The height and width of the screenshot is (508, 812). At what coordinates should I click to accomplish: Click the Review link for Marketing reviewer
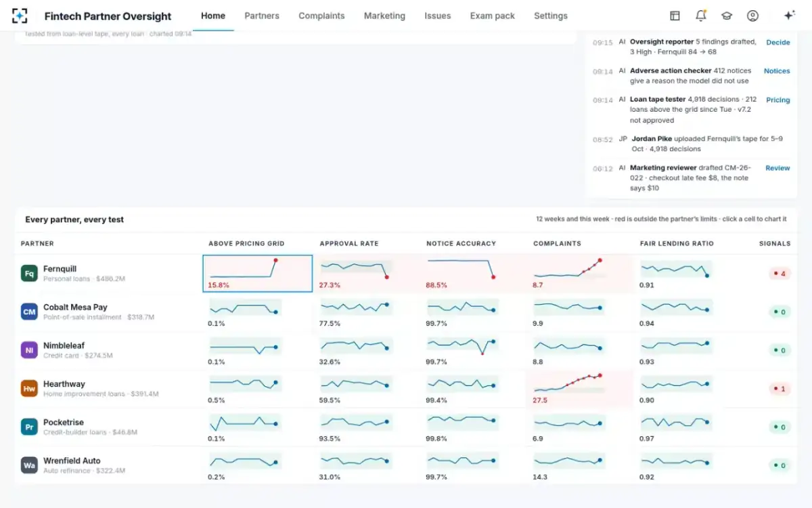[x=777, y=168]
